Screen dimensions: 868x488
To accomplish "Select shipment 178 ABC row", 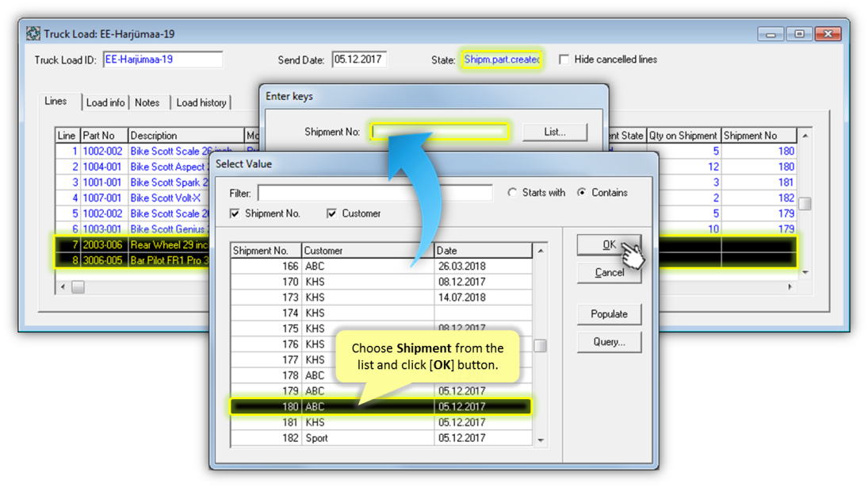I will [x=380, y=375].
